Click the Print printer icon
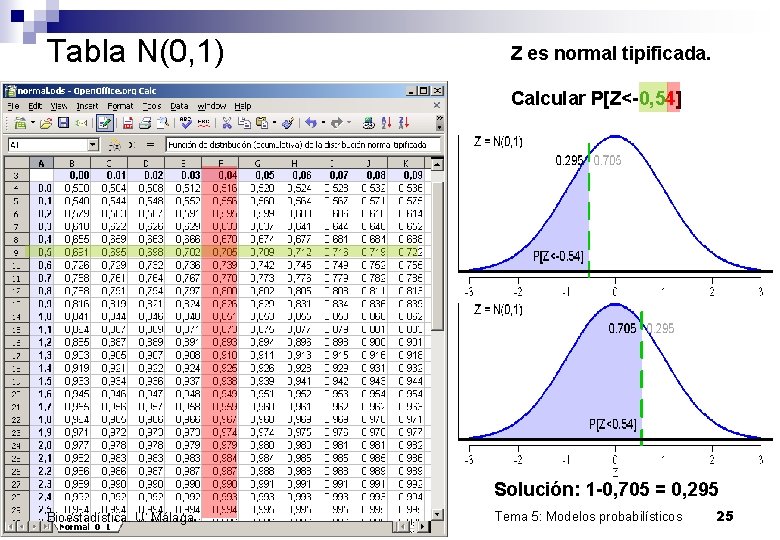This screenshot has height=540, width=780. (145, 123)
